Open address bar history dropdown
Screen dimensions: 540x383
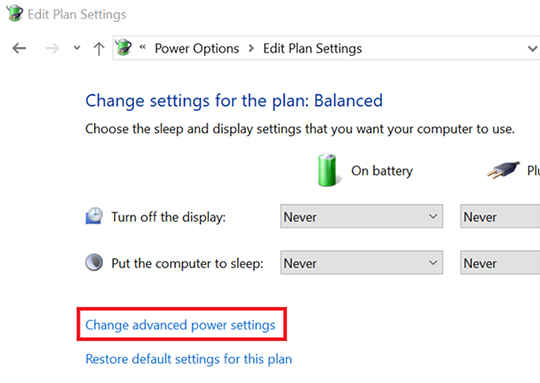pos(532,49)
